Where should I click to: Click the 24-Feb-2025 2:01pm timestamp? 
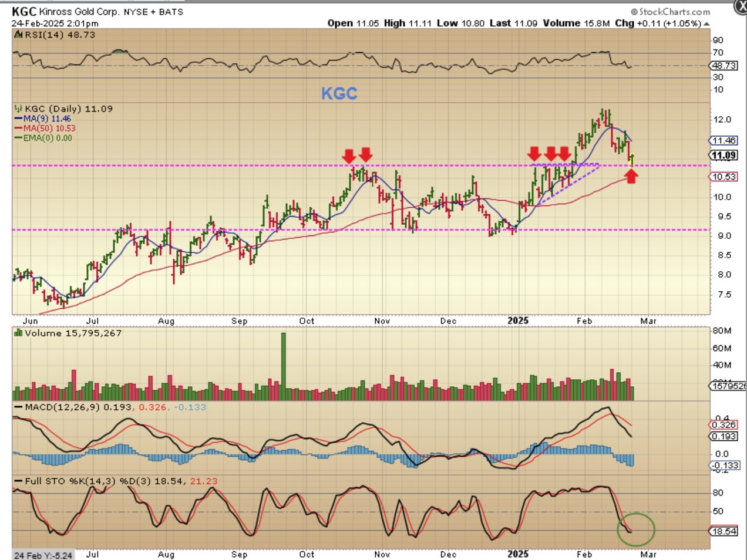tap(55, 23)
